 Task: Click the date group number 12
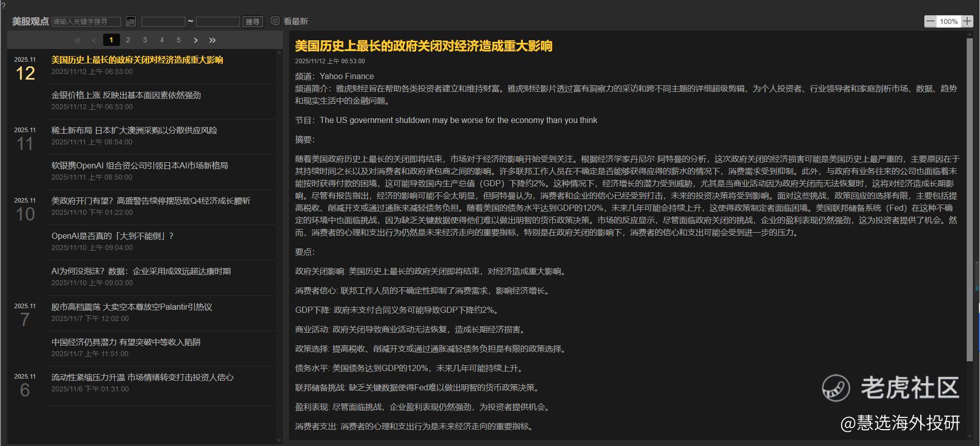click(26, 73)
